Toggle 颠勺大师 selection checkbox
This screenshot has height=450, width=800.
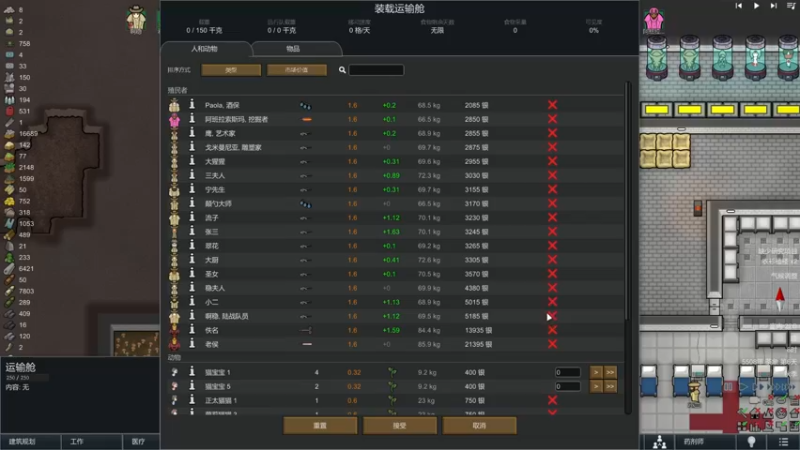click(x=553, y=203)
